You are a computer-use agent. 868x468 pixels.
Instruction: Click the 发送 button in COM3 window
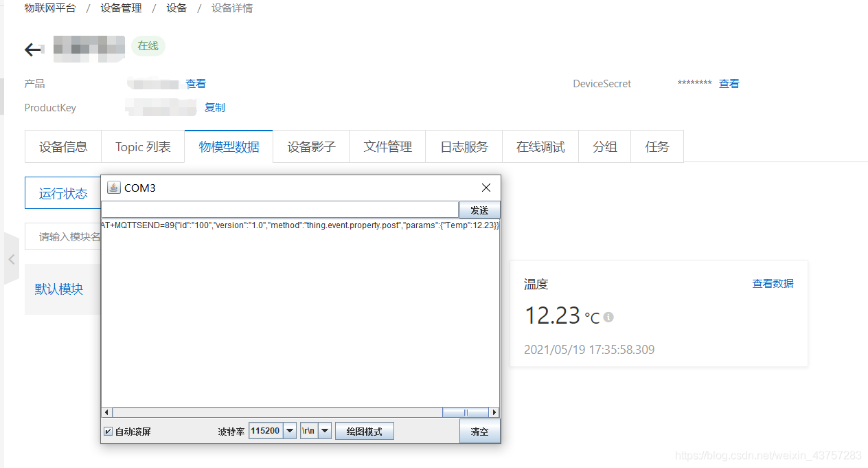[x=479, y=210]
